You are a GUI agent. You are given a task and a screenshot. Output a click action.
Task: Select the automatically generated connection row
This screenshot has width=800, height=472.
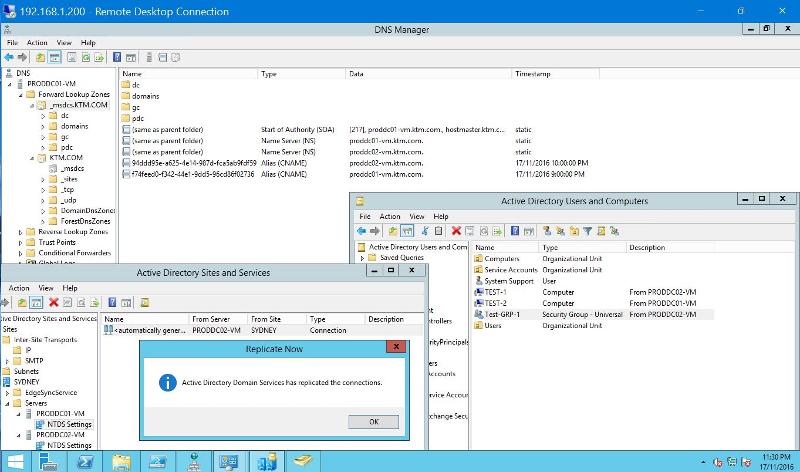click(262, 331)
